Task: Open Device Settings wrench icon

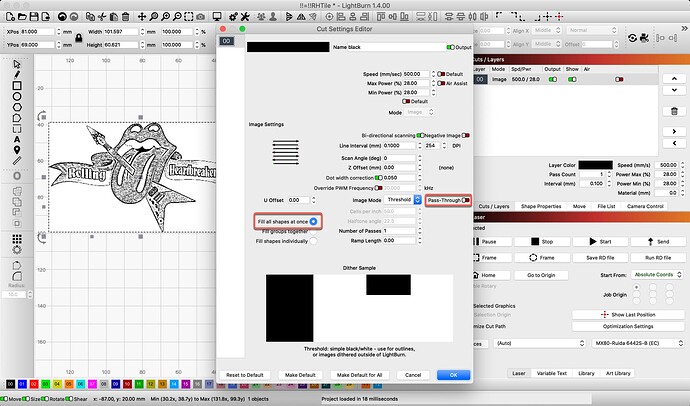Action: [245, 17]
